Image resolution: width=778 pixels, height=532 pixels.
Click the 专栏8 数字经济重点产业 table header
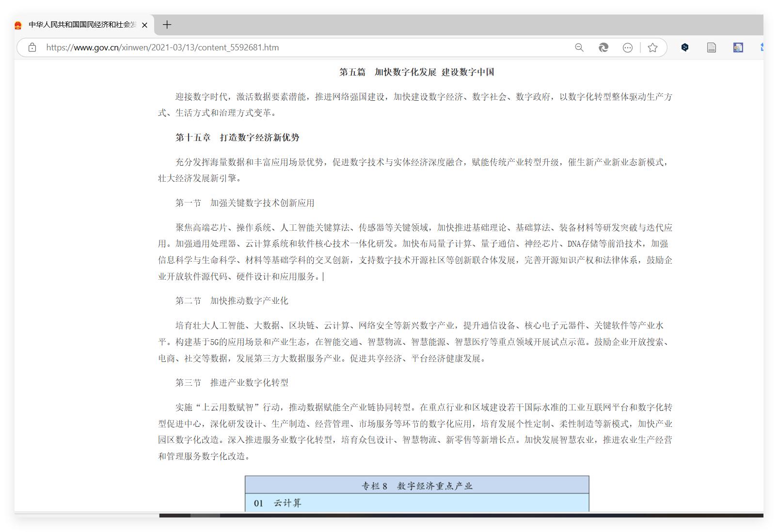click(x=417, y=485)
